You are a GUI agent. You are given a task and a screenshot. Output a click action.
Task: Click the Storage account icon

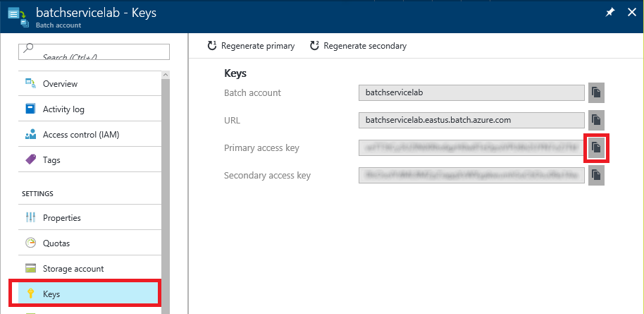coord(31,269)
